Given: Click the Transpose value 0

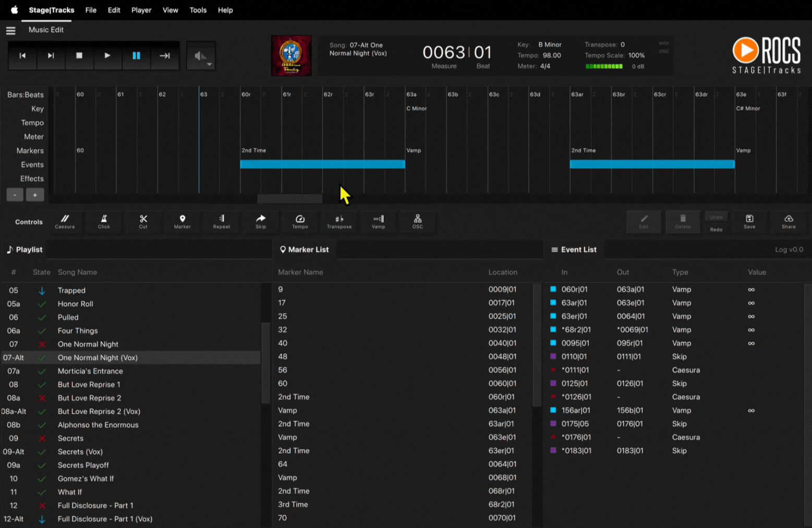Looking at the screenshot, I should click(x=623, y=44).
